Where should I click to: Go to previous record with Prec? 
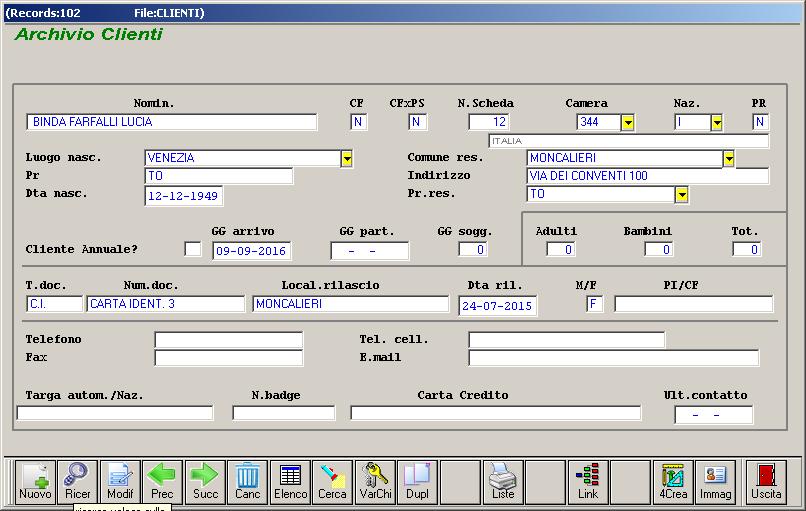[x=162, y=482]
